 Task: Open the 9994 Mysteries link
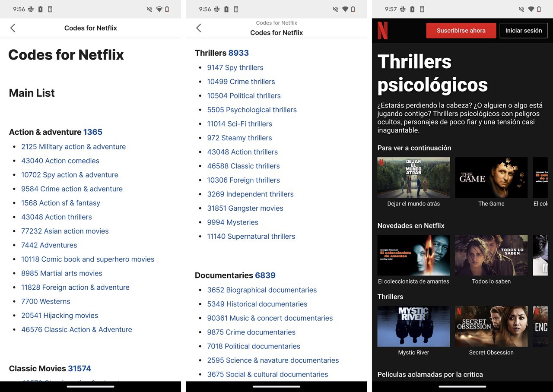tap(232, 222)
